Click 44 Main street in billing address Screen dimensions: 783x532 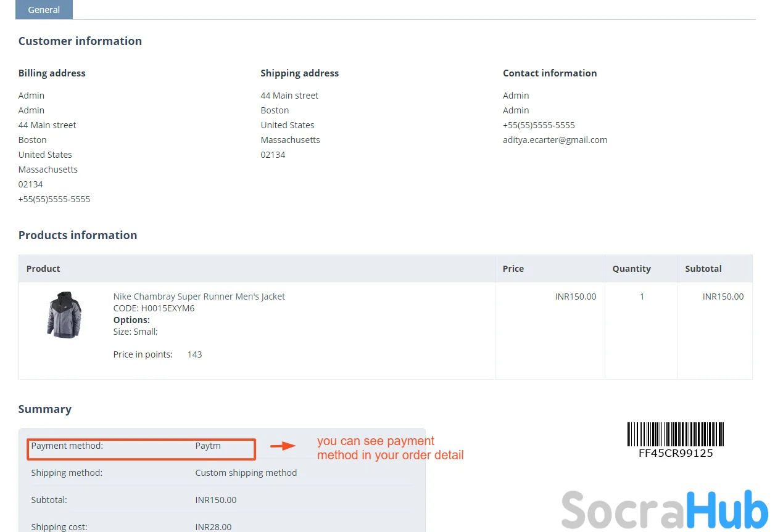(x=47, y=125)
